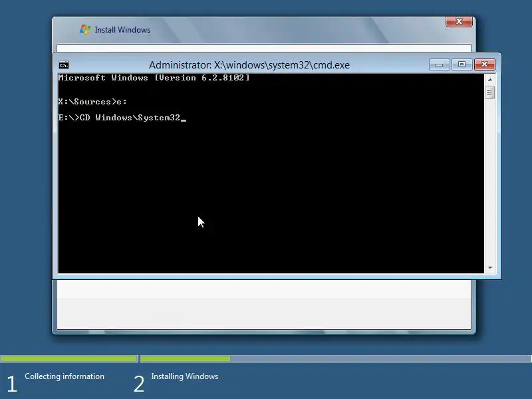This screenshot has height=399, width=532.
Task: Click the cmd.exe window title text
Action: 249,65
